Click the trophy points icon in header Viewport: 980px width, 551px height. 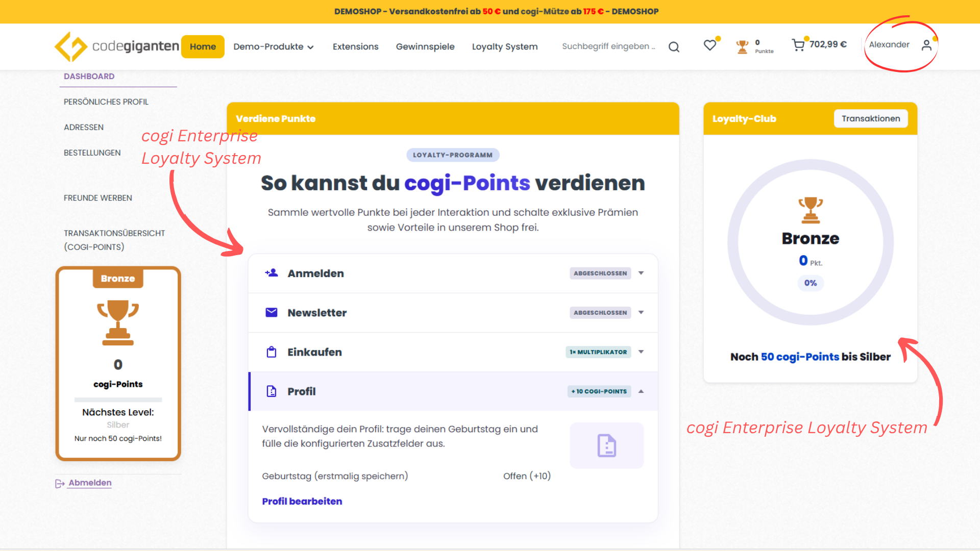pyautogui.click(x=743, y=46)
